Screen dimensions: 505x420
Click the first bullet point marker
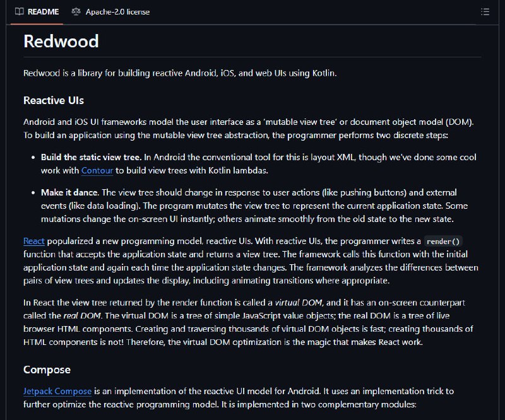[x=33, y=158]
